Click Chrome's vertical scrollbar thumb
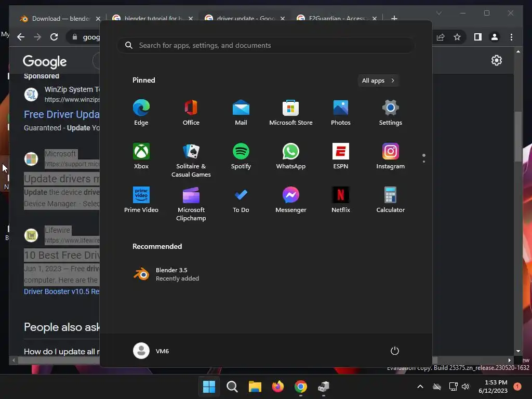Viewport: 532px width, 399px height. [518, 137]
